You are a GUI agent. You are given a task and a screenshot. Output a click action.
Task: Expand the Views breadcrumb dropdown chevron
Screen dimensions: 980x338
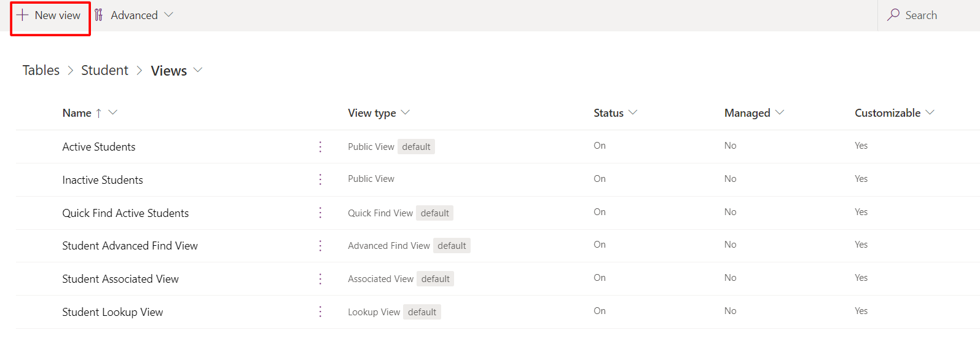198,70
